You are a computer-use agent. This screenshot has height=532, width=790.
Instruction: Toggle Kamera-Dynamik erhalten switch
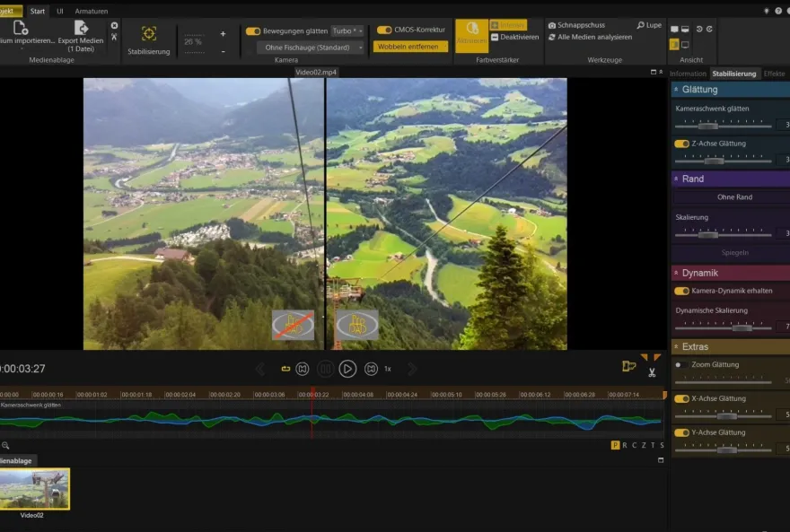pyautogui.click(x=681, y=291)
